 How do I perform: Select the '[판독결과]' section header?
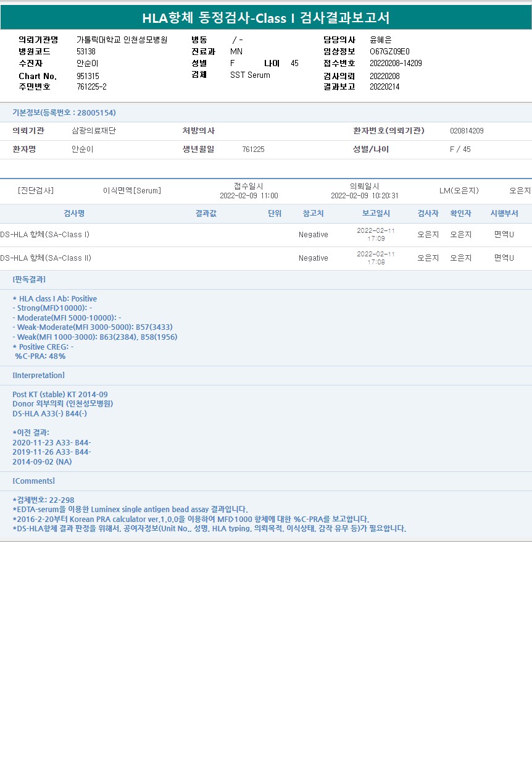tap(29, 279)
